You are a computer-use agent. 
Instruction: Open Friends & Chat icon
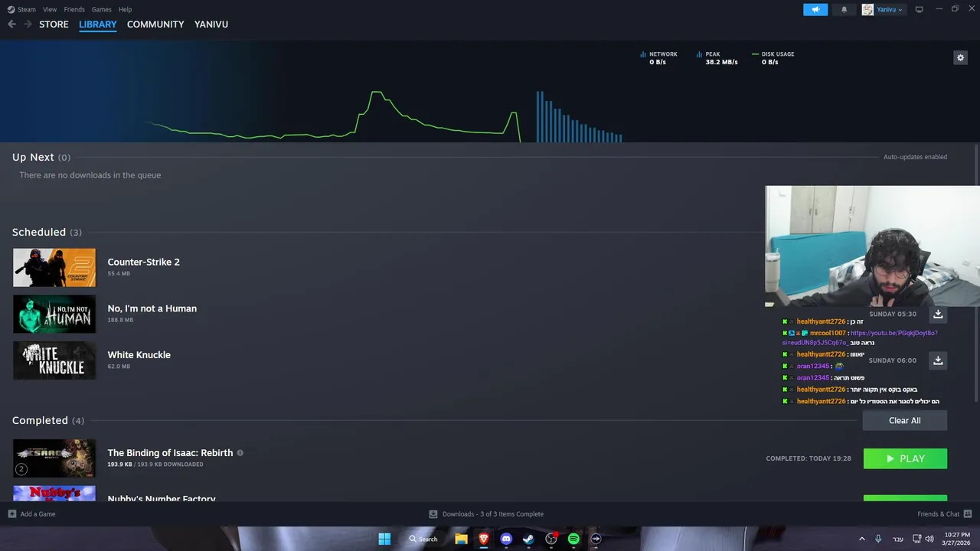pyautogui.click(x=967, y=514)
